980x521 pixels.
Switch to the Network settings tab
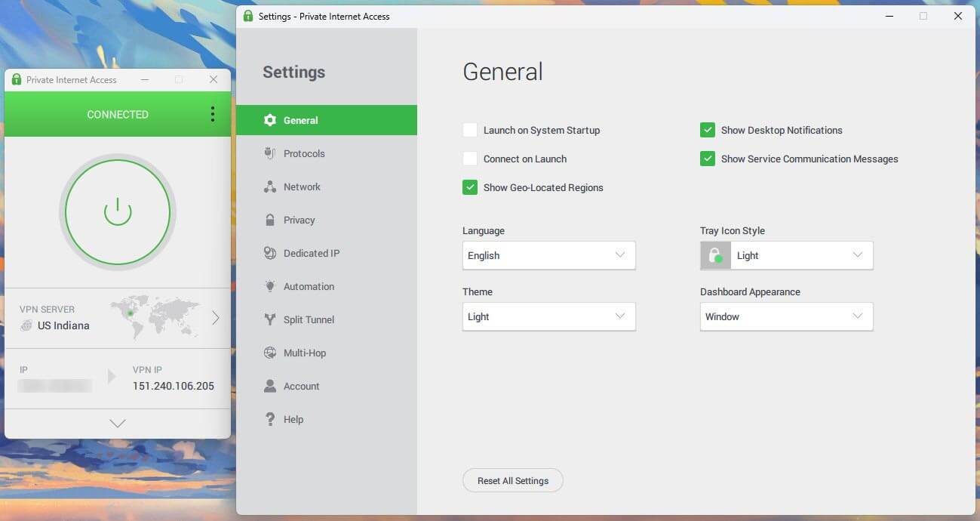click(x=327, y=187)
